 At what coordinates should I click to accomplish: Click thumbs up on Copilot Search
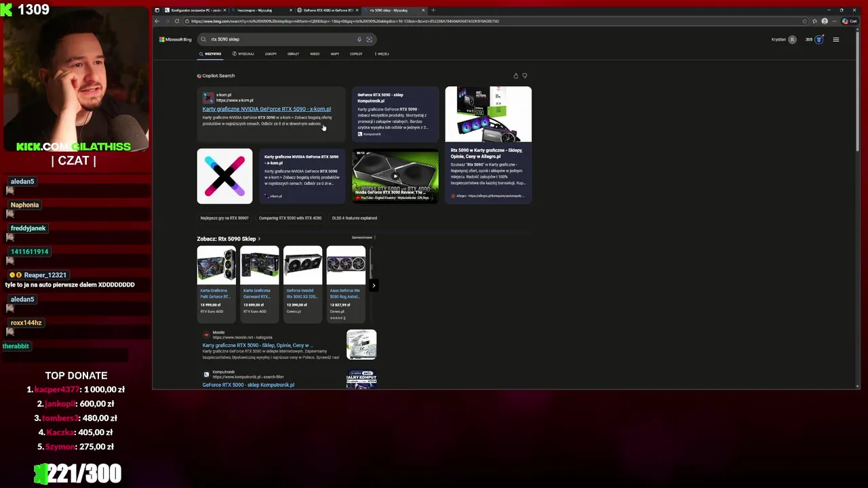(x=515, y=76)
